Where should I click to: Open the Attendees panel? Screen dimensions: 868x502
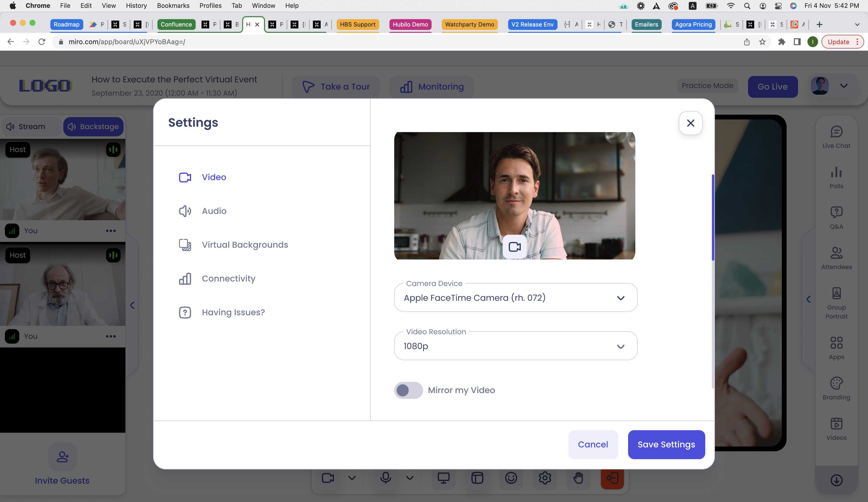pyautogui.click(x=836, y=258)
